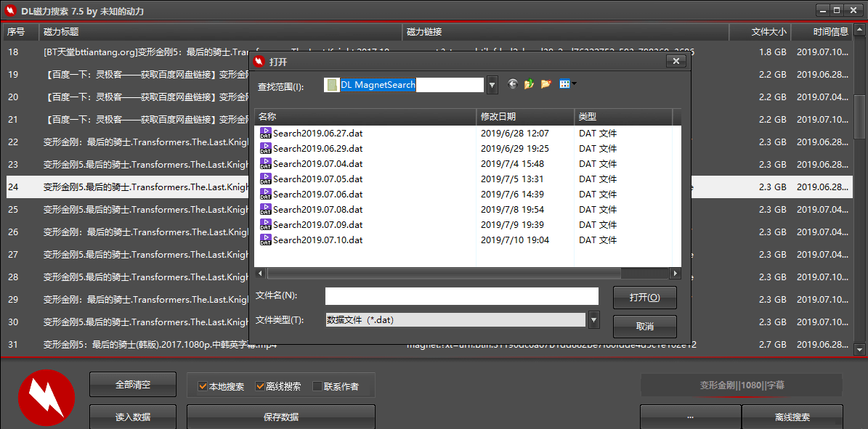
Task: Click the 读入数据 button
Action: point(133,417)
